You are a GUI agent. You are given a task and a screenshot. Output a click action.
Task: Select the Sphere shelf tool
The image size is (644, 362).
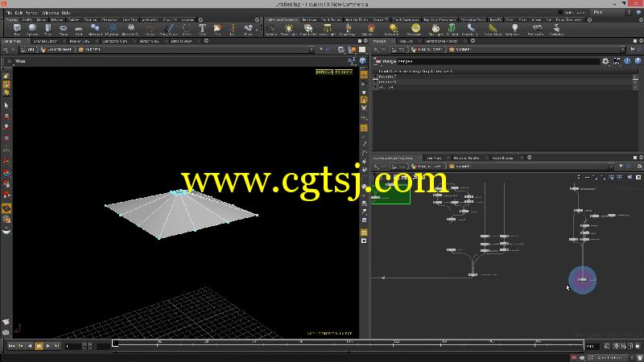tap(32, 29)
